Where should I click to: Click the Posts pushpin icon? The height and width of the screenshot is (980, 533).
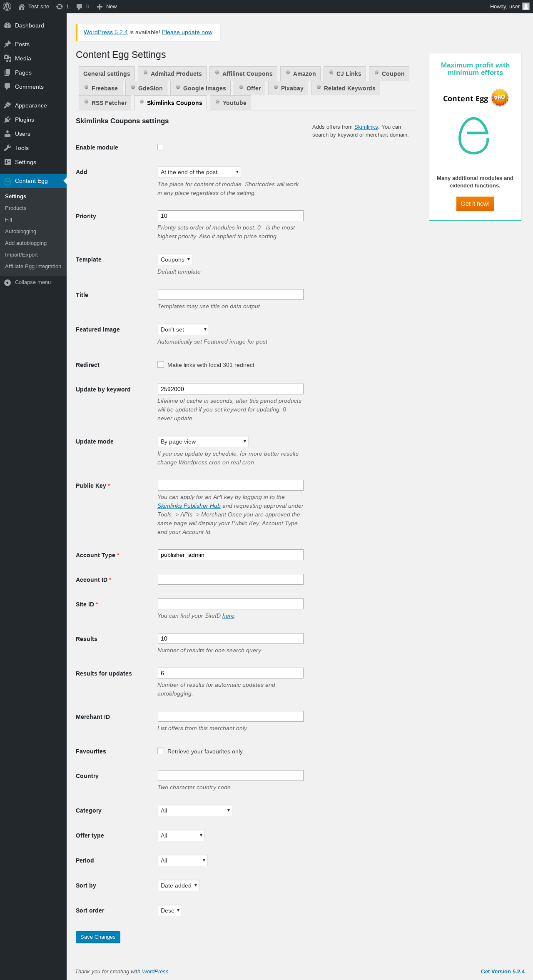tap(7, 44)
